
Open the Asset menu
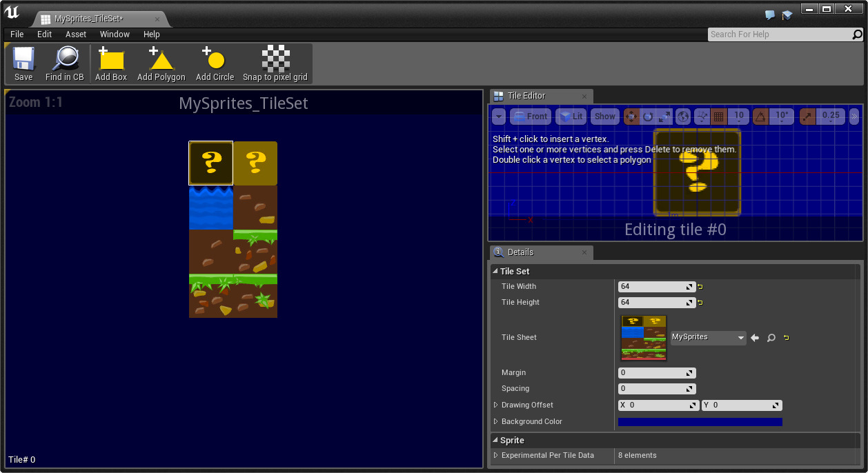(x=76, y=34)
